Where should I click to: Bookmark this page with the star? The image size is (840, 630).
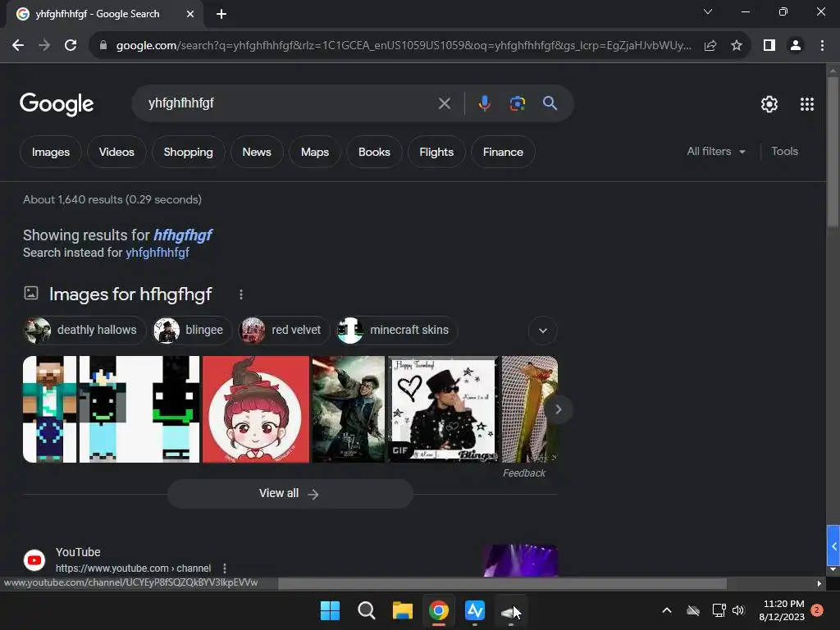(x=737, y=46)
